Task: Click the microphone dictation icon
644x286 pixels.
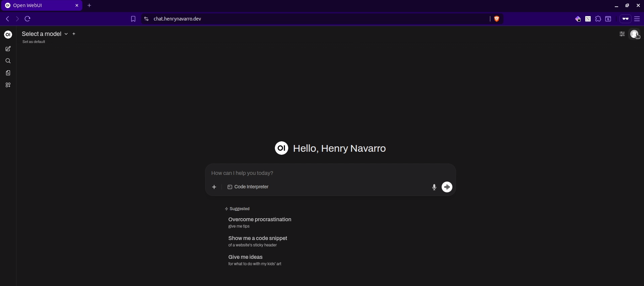Action: point(434,187)
